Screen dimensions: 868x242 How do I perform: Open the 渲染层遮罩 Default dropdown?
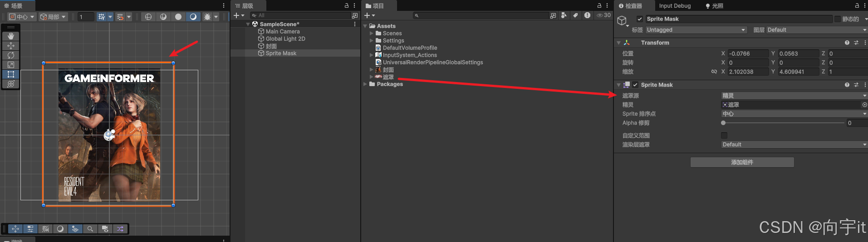coord(794,145)
